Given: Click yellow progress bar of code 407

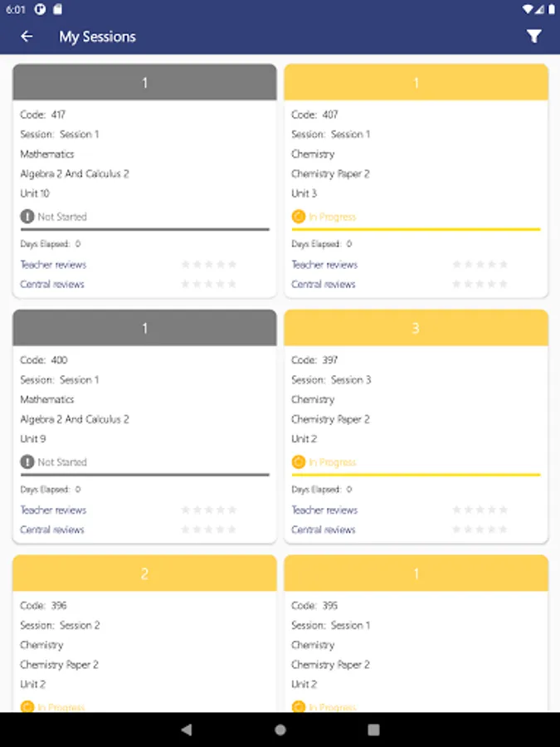Looking at the screenshot, I should [416, 229].
